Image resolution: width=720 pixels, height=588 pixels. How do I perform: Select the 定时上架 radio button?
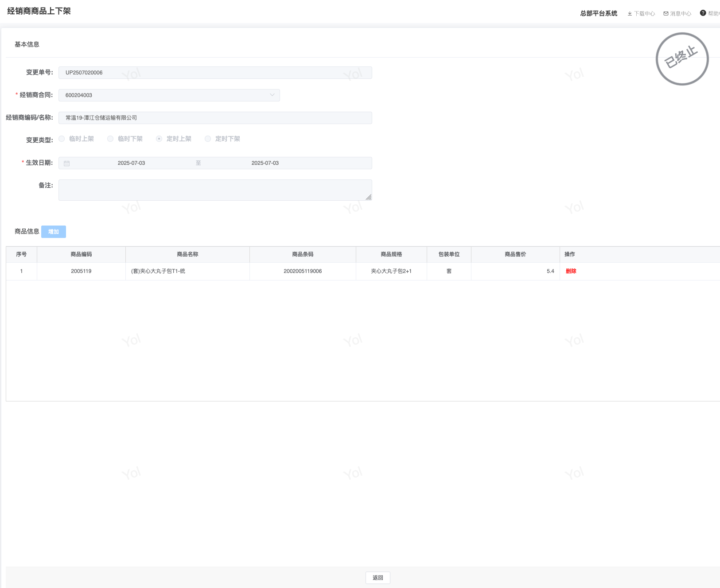[x=159, y=139]
